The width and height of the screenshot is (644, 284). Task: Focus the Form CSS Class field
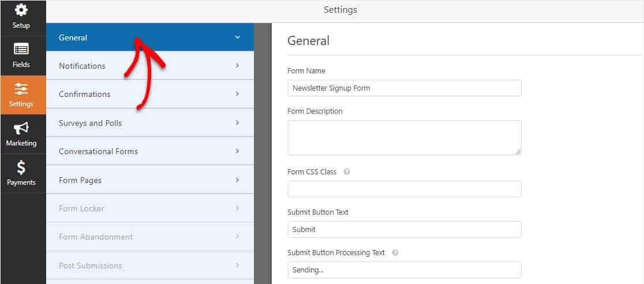tap(404, 189)
